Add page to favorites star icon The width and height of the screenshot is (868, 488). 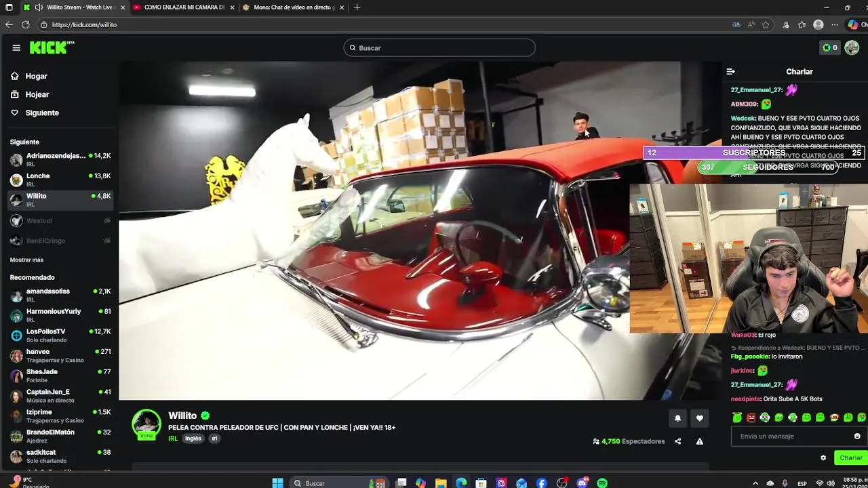[766, 24]
